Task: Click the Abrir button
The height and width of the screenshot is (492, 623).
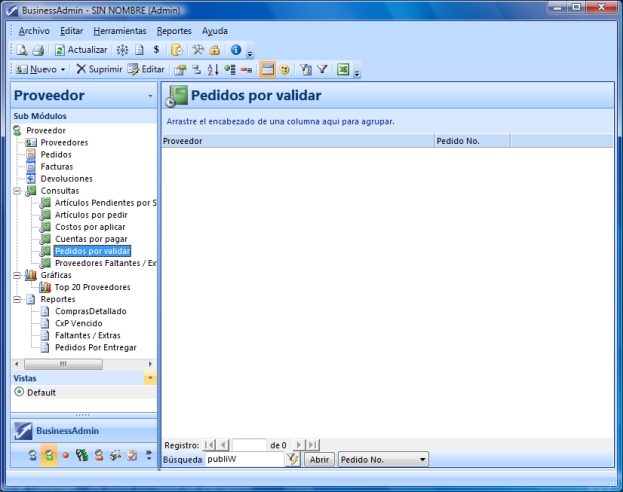Action: (x=318, y=459)
